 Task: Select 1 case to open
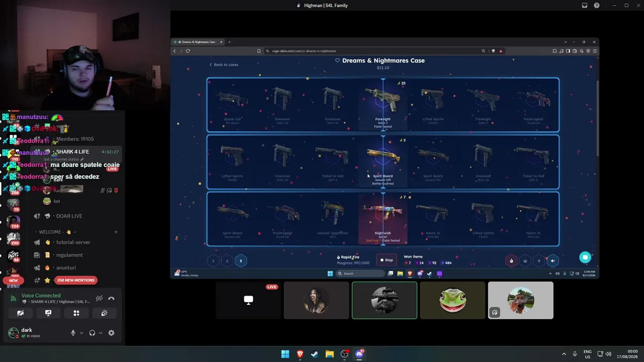(213, 260)
